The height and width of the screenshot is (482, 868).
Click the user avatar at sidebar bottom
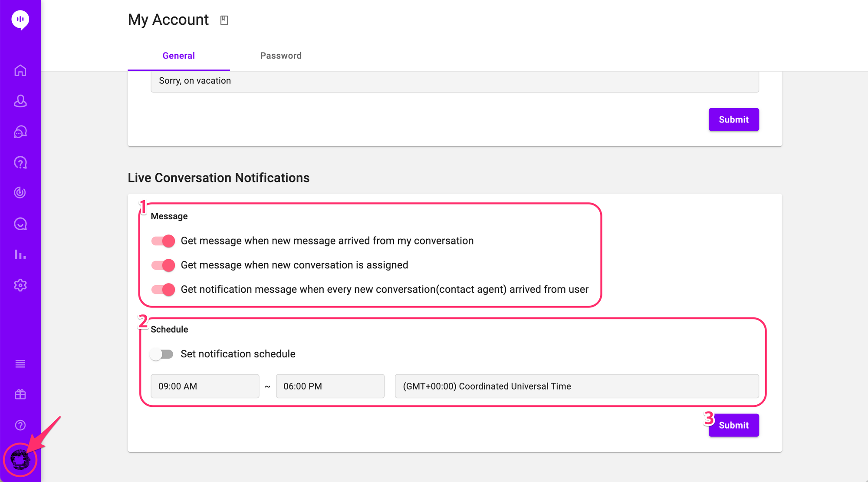tap(20, 460)
